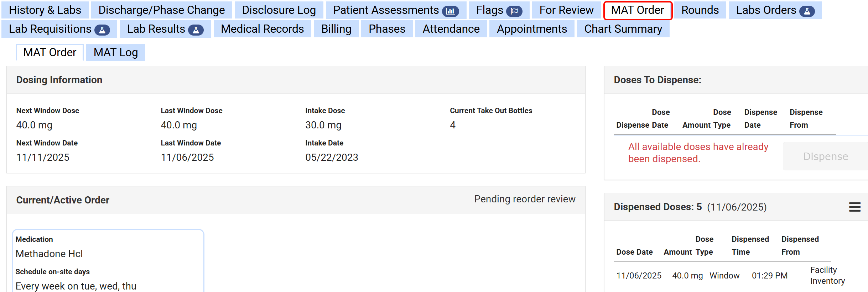Click the flask icon on Lab Results tab
The width and height of the screenshot is (868, 292).
[196, 30]
